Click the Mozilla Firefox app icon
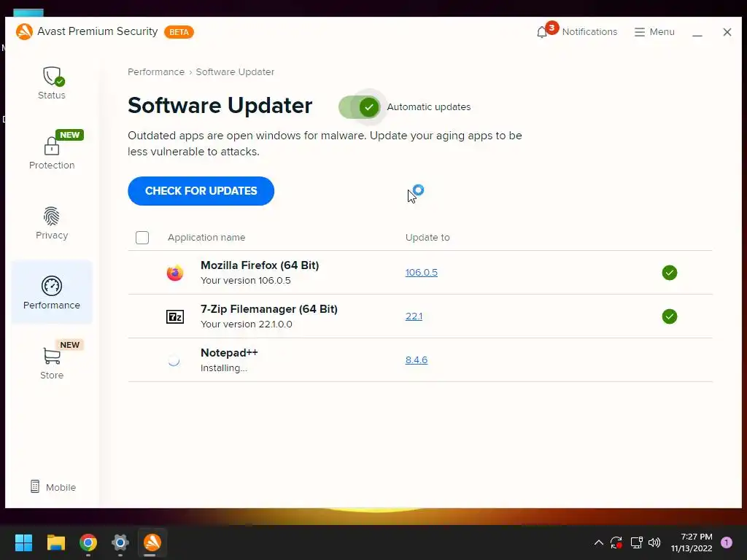Image resolution: width=747 pixels, height=560 pixels. click(x=175, y=273)
